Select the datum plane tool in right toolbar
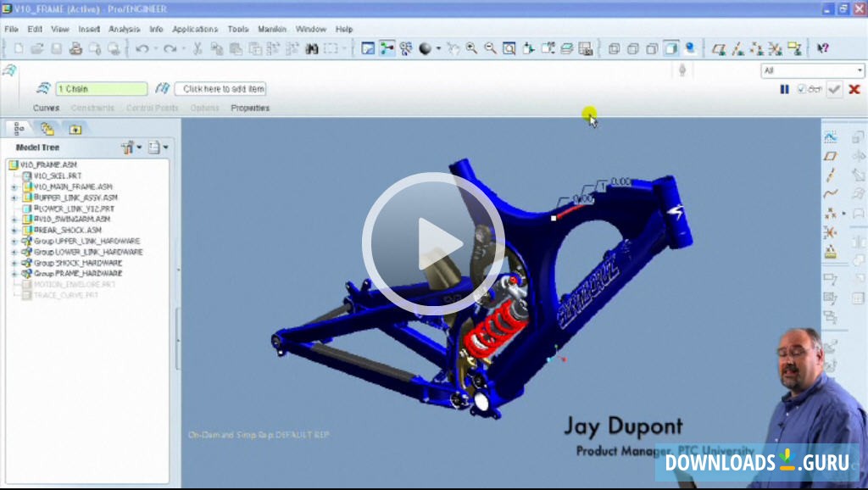 (x=830, y=156)
